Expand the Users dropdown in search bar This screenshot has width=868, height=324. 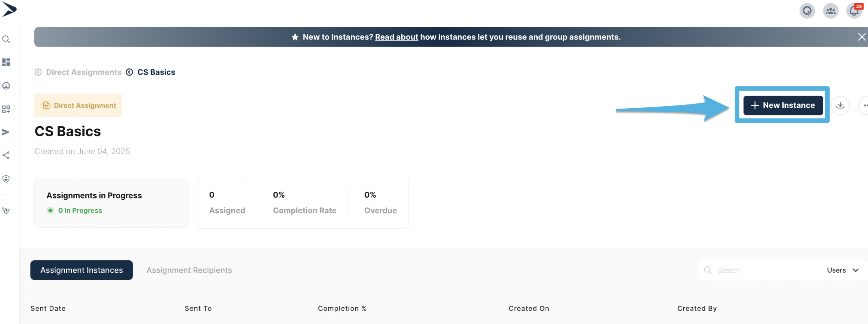[x=843, y=270]
